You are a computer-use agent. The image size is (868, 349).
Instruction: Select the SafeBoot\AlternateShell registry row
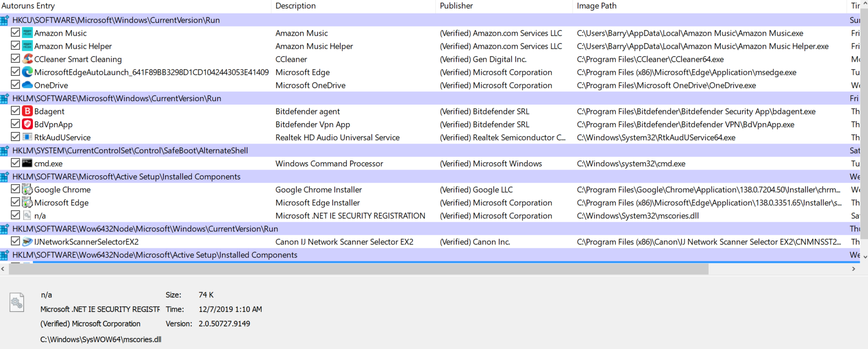[429, 150]
